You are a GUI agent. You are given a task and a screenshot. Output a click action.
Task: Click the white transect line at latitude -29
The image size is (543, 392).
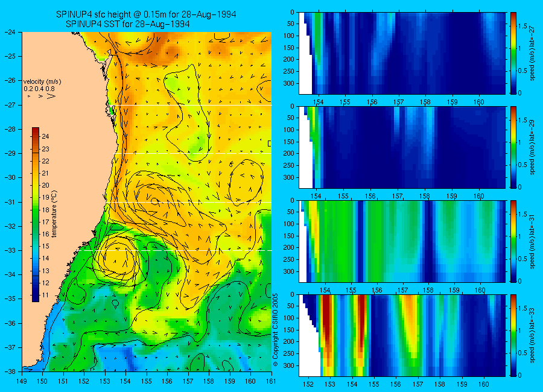tap(192, 153)
